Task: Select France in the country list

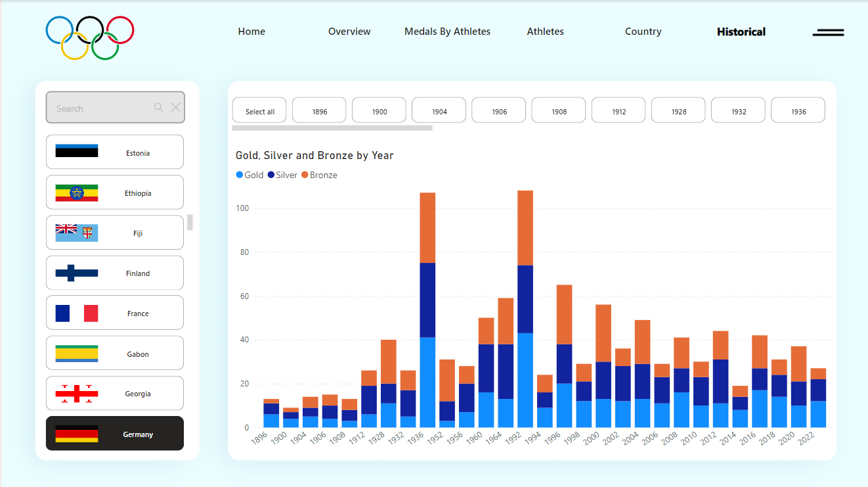Action: [115, 313]
